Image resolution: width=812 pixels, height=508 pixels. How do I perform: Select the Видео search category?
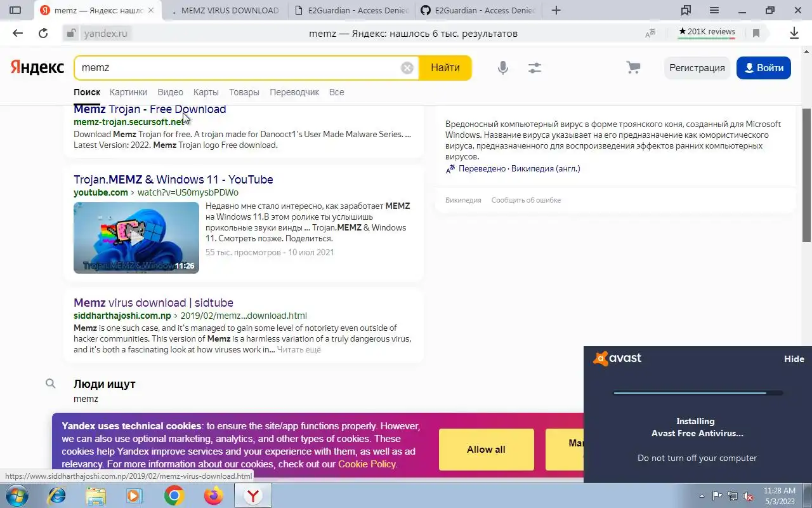click(x=170, y=92)
